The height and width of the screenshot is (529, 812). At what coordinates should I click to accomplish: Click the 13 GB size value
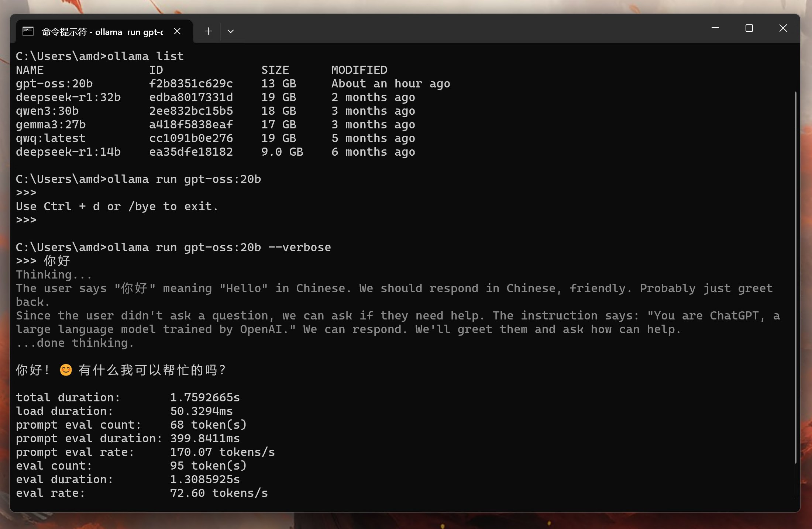tap(279, 84)
